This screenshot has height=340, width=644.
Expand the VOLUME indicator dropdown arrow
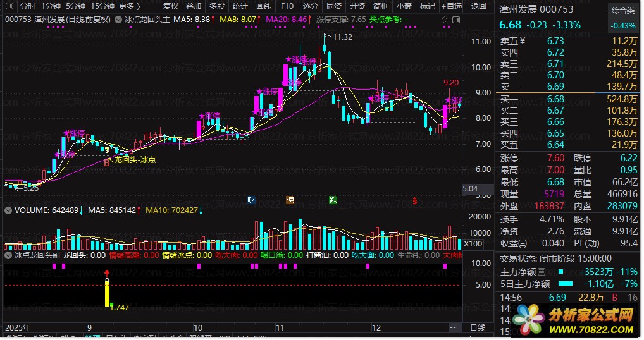click(8, 210)
